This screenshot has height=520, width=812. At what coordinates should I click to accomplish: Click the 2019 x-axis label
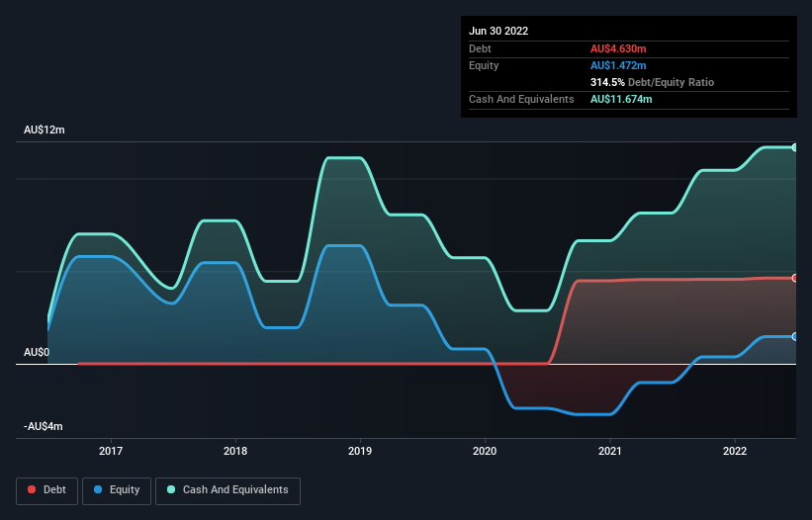pyautogui.click(x=360, y=451)
